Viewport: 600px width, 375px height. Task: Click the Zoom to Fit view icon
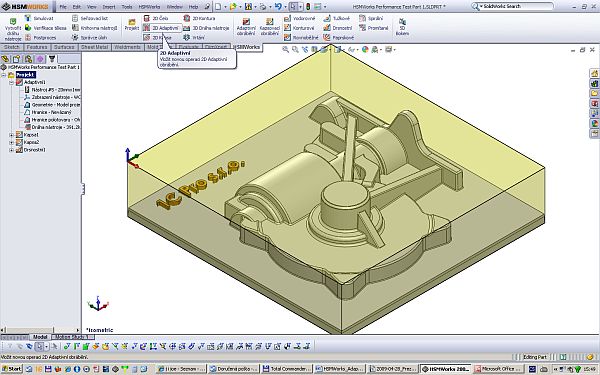285,49
